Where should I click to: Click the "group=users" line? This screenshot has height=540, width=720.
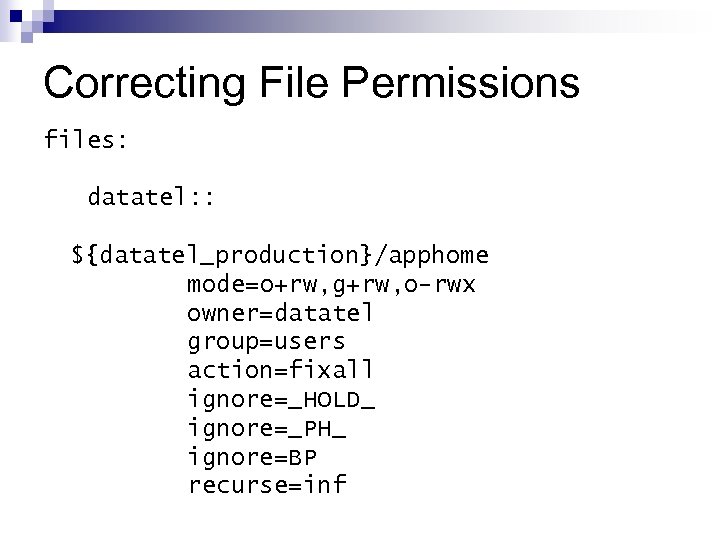point(266,342)
